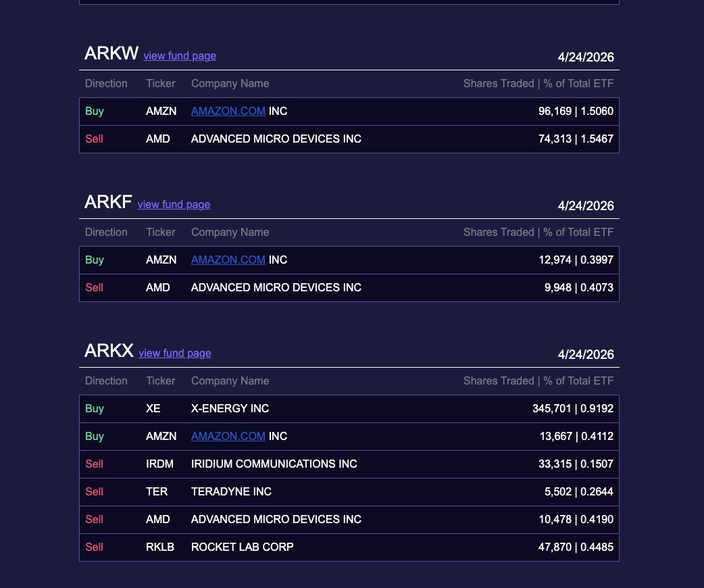Click ADVANCED MICRO DEVICES INC in the ARKW table
This screenshot has width=704, height=588.
click(x=276, y=139)
